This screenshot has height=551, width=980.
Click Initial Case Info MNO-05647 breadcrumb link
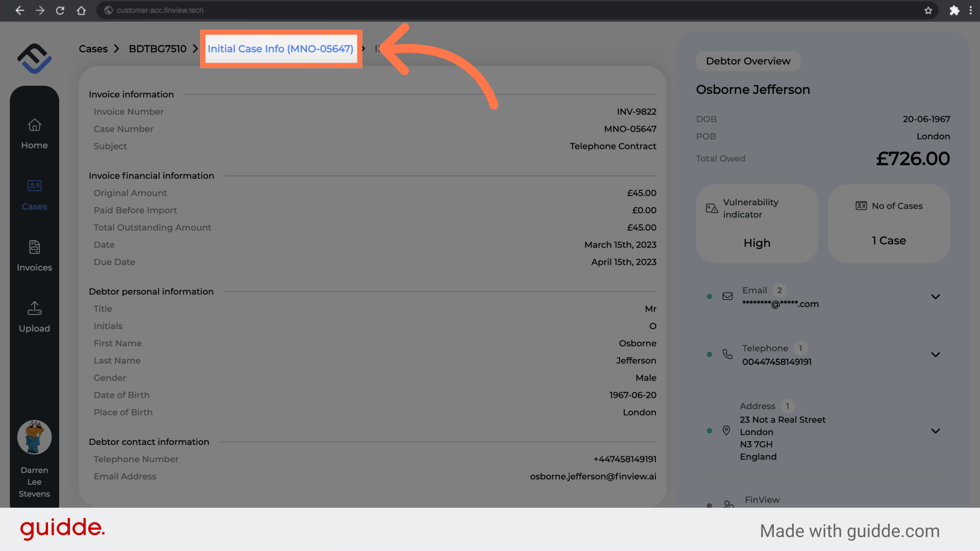[x=280, y=48]
